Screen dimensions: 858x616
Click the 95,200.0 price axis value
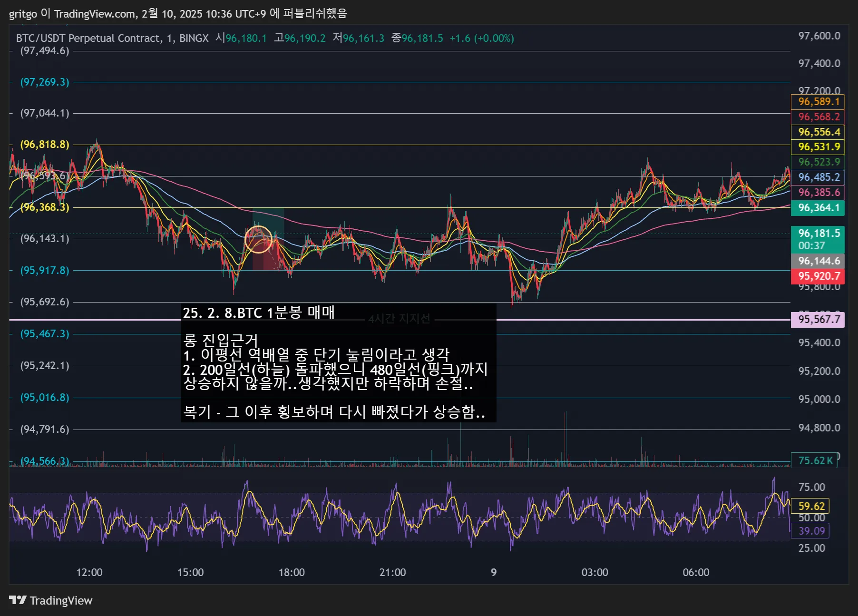[x=819, y=372]
